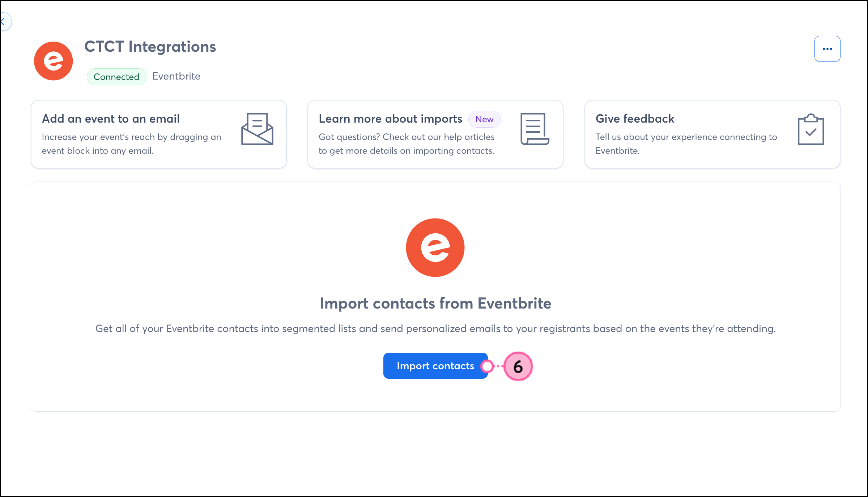Click the pink step 6 marker
Viewport: 868px width, 497px height.
coord(518,366)
